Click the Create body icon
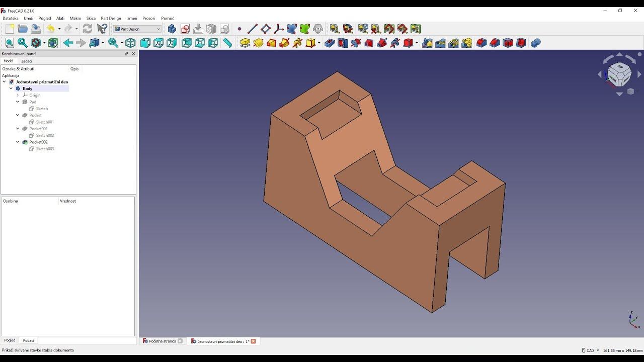The height and width of the screenshot is (362, 644). click(x=172, y=29)
